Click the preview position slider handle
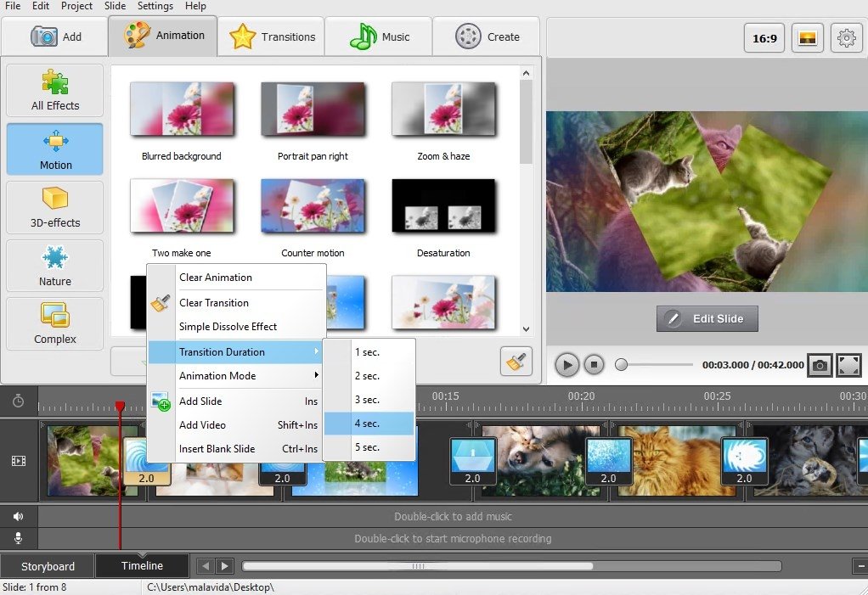 pyautogui.click(x=621, y=364)
